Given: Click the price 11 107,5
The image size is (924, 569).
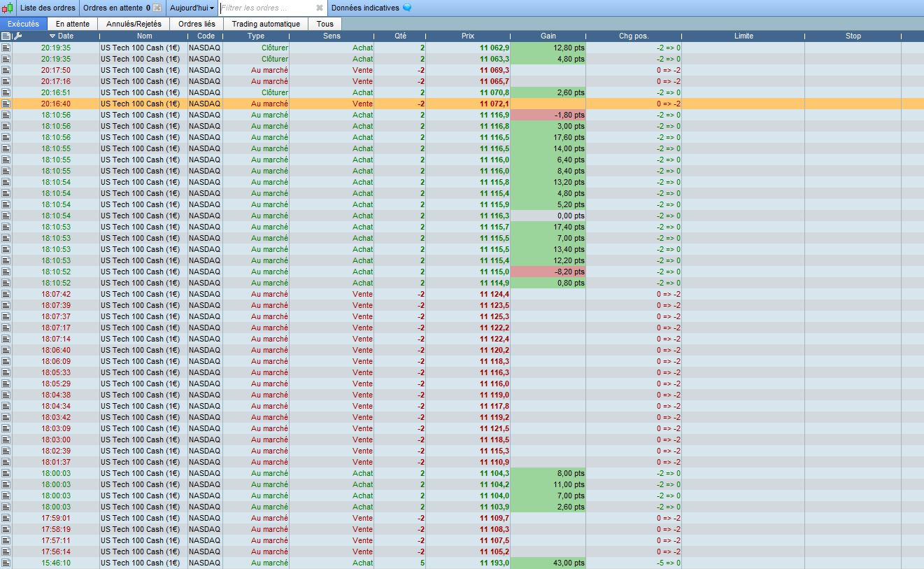Looking at the screenshot, I should point(495,540).
